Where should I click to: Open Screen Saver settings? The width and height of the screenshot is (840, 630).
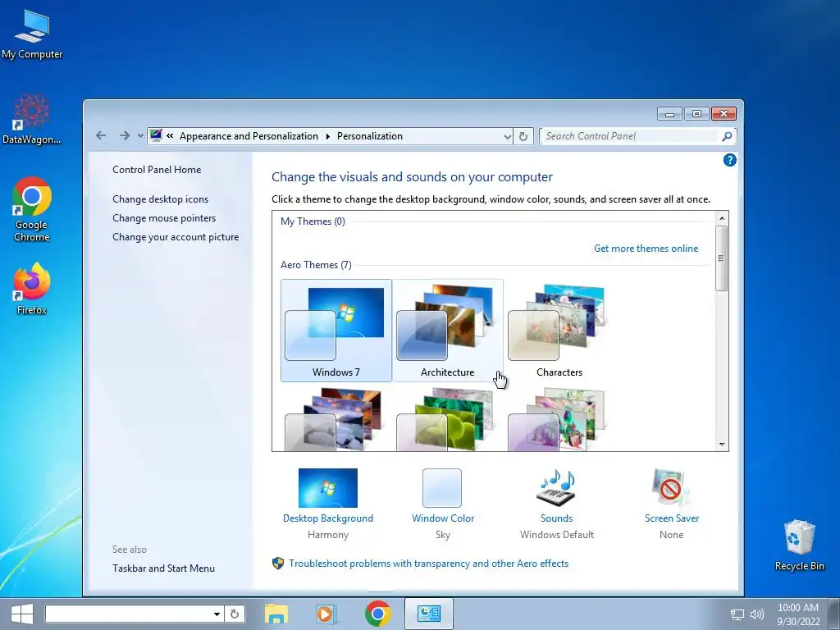pos(671,503)
